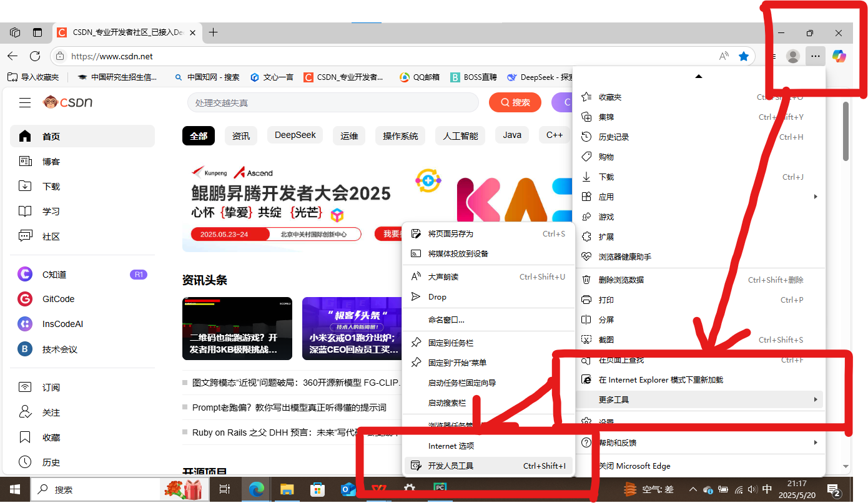Open 下载 in CSDN sidebar

(82, 186)
